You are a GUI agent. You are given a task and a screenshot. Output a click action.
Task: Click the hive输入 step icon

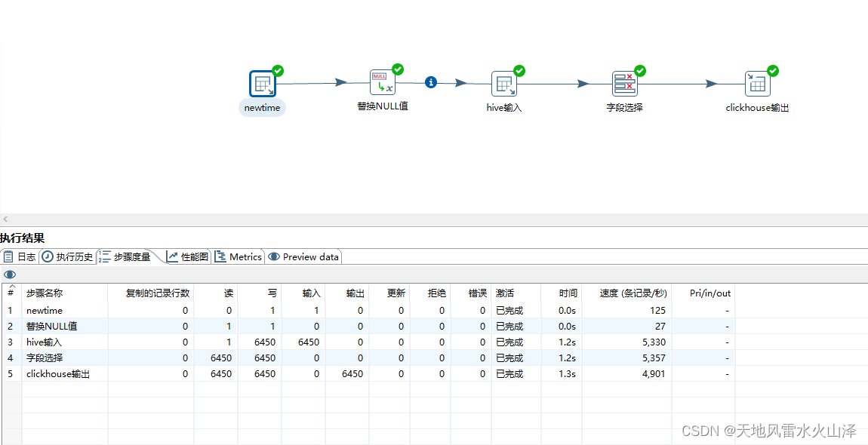click(x=503, y=84)
